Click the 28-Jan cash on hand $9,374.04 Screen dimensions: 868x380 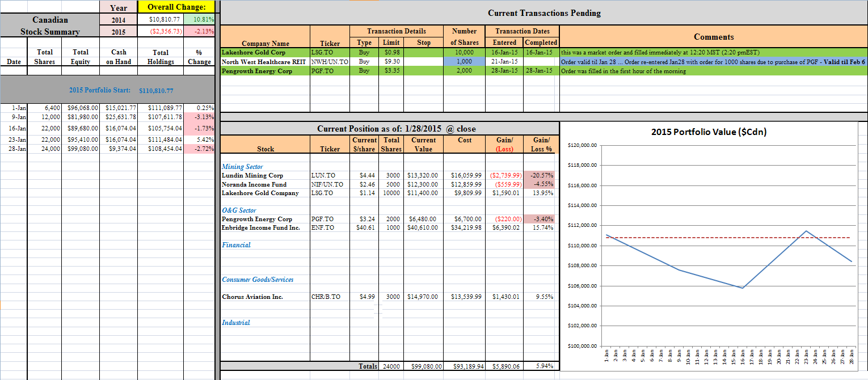click(119, 149)
